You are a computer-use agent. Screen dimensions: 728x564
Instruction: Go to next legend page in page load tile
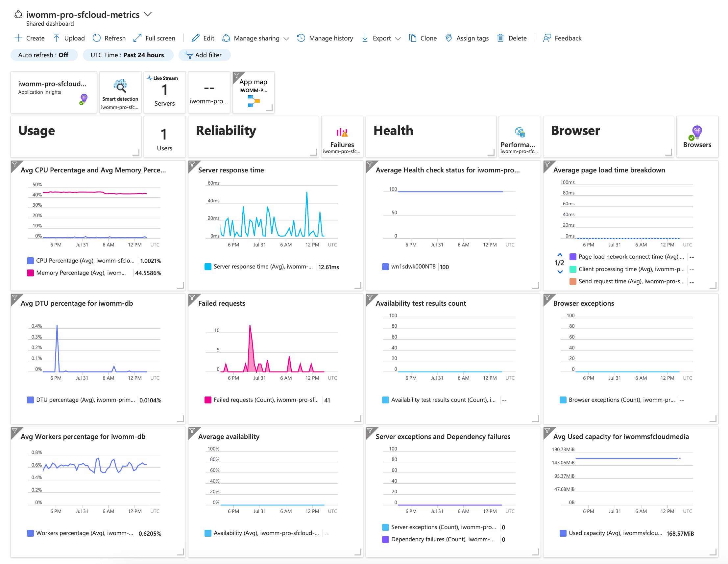coord(560,272)
